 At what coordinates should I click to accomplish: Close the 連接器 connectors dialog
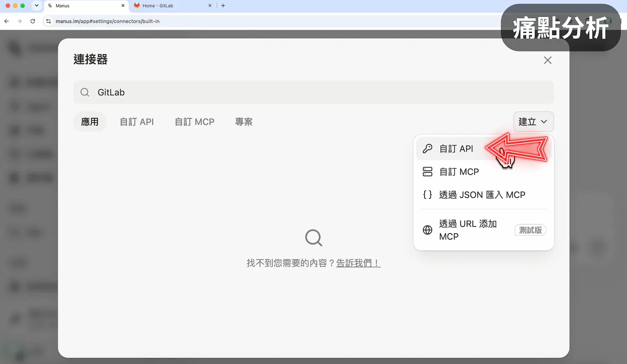point(547,60)
